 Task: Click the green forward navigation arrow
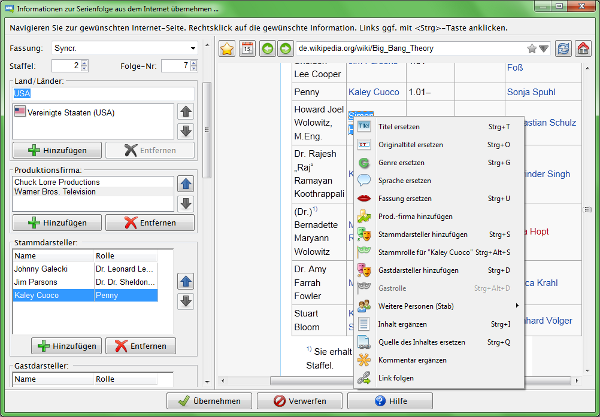pyautogui.click(x=285, y=48)
